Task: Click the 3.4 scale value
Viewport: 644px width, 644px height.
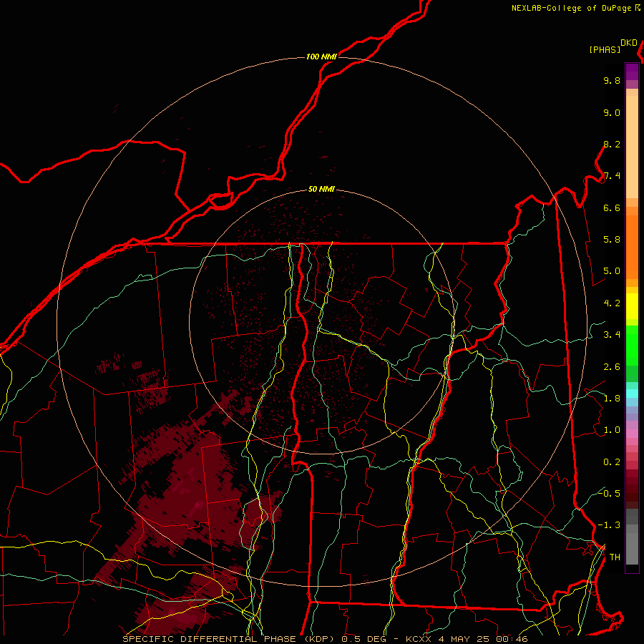Action: 612,335
